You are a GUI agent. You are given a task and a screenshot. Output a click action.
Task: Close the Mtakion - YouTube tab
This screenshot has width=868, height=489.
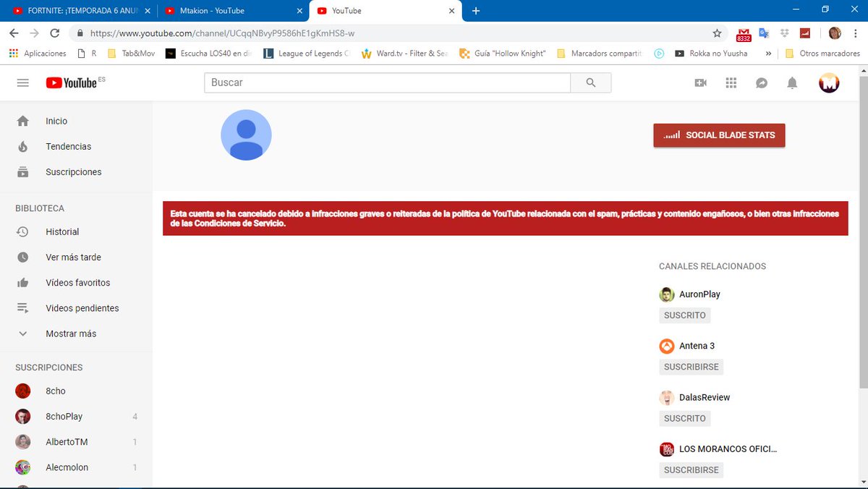point(299,11)
